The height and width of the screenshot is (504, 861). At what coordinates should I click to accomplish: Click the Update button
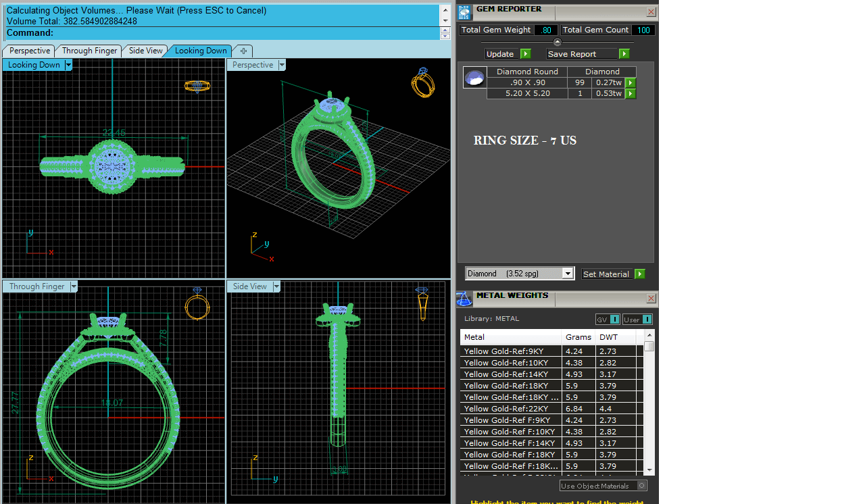coord(501,54)
